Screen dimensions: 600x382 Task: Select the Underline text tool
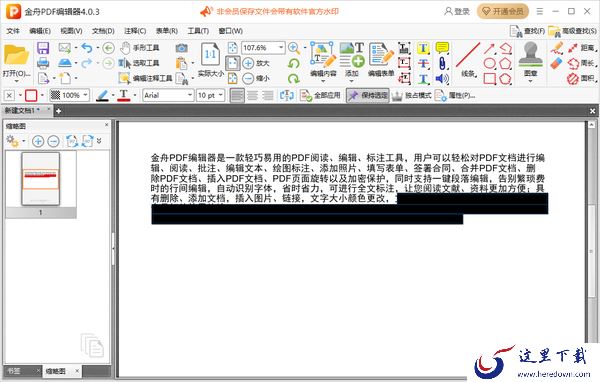[x=423, y=79]
